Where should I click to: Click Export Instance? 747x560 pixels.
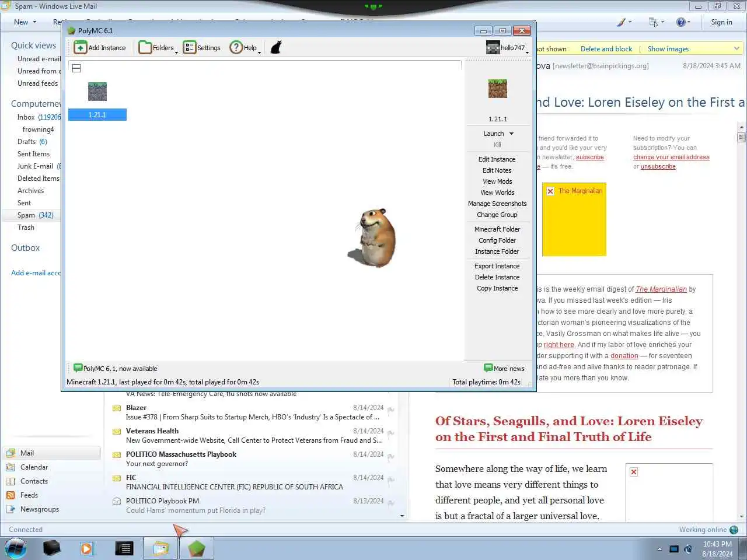pyautogui.click(x=497, y=266)
